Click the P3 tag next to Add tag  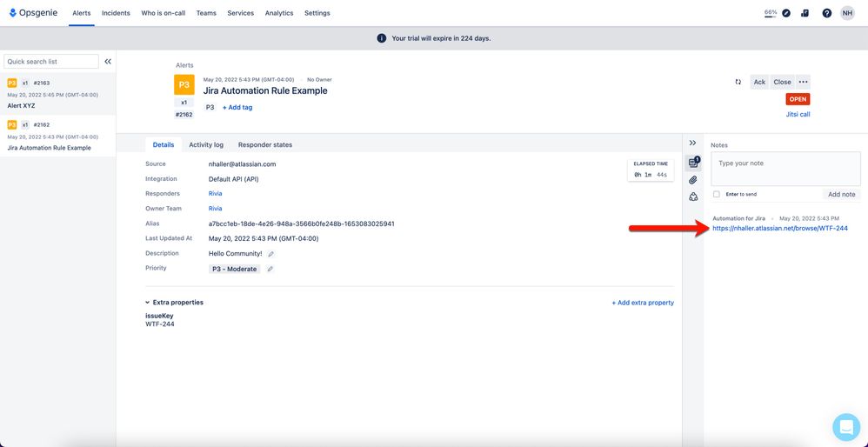[210, 107]
